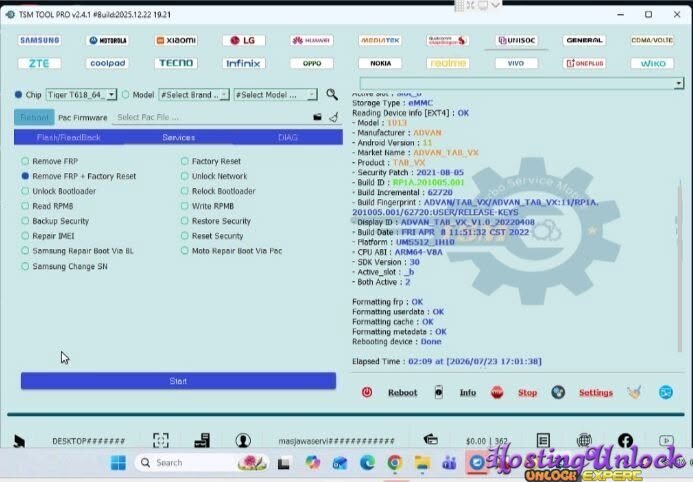The image size is (693, 482).
Task: Open the Infinix brand section
Action: click(244, 63)
